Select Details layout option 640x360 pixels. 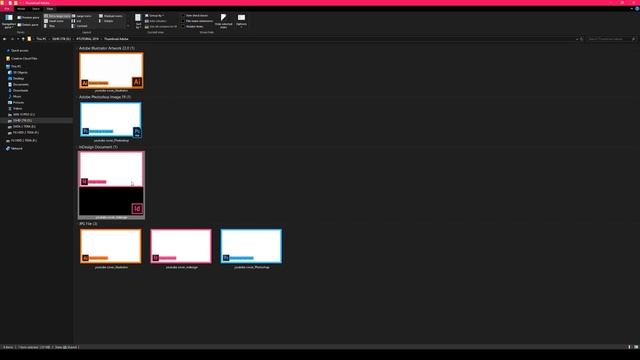[106, 21]
